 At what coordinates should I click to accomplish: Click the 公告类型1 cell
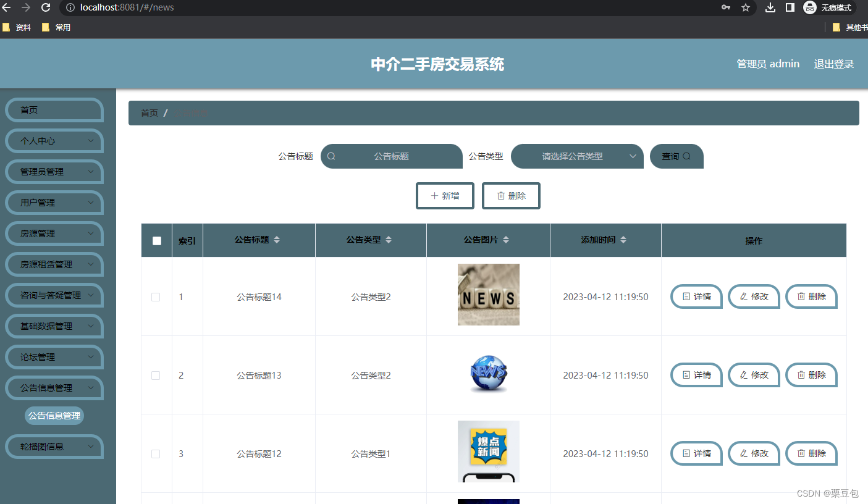[371, 454]
